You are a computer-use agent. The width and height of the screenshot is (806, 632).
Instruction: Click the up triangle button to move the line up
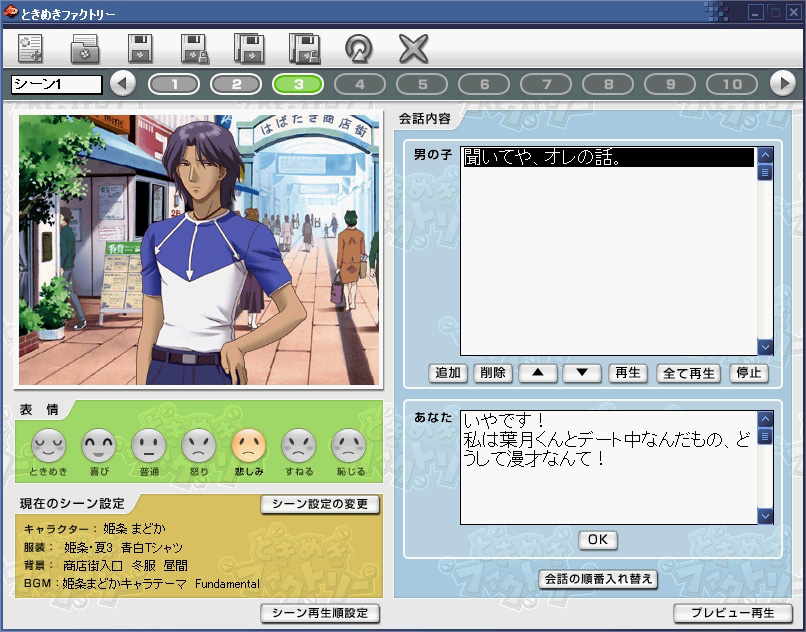click(x=538, y=373)
